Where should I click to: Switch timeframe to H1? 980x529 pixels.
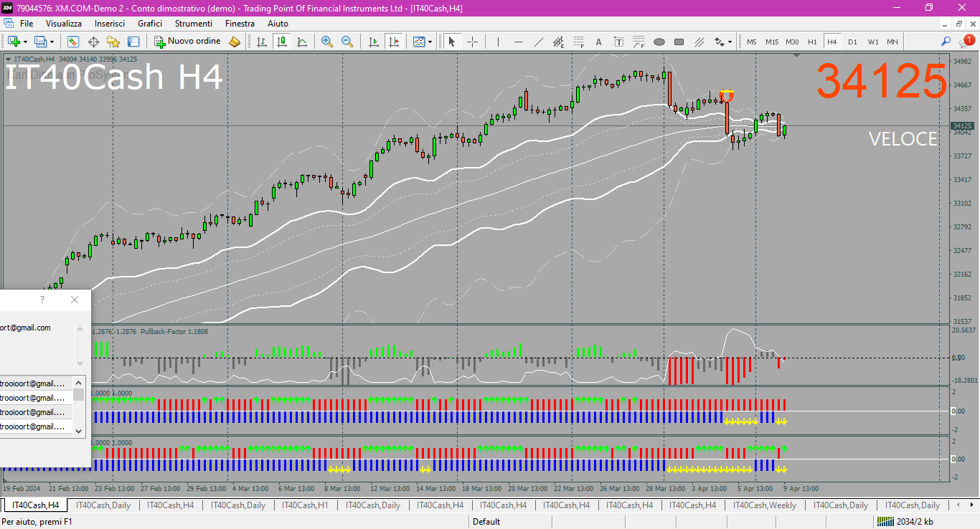click(812, 42)
